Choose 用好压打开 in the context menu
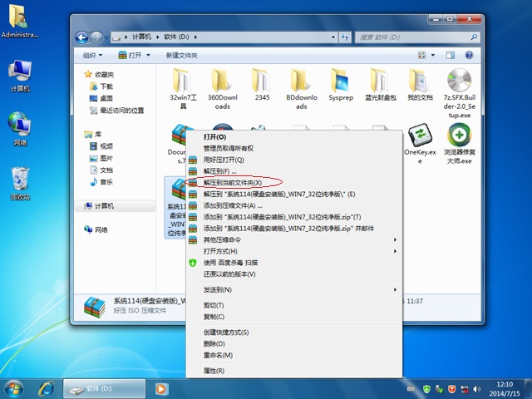Viewport: 532px width, 399px height. tap(224, 159)
